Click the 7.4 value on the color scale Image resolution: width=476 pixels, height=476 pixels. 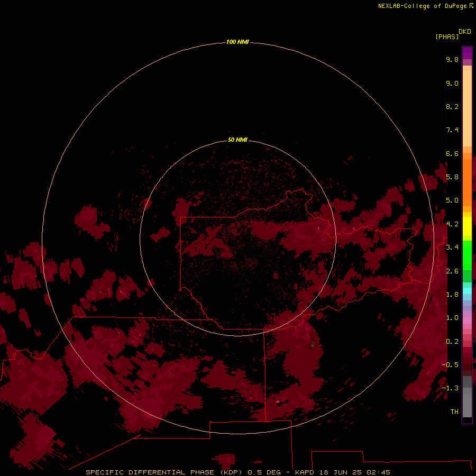(452, 130)
